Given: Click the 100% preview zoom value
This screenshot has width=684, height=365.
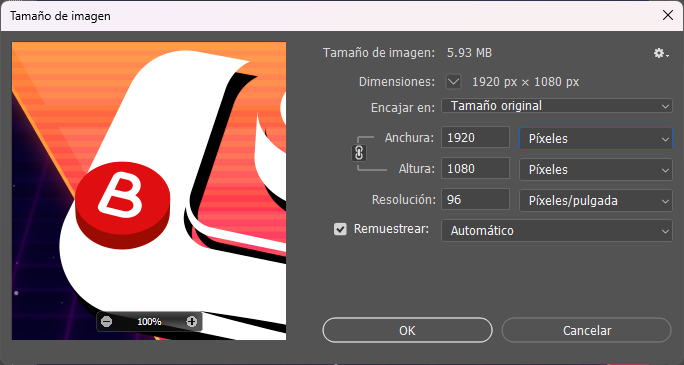Looking at the screenshot, I should [149, 322].
